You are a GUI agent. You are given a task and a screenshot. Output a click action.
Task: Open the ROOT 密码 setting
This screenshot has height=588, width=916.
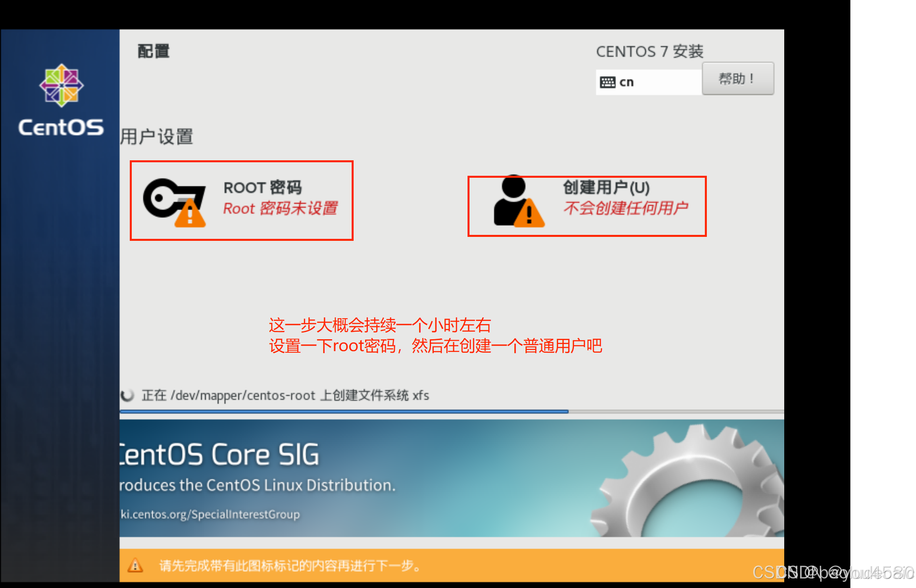coord(262,188)
